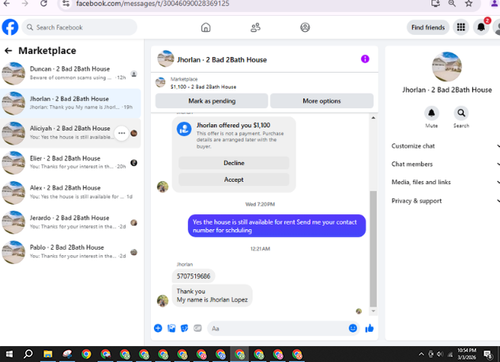500x362 pixels.
Task: Decline Jhorlan's $1,100 offer
Action: point(234,163)
